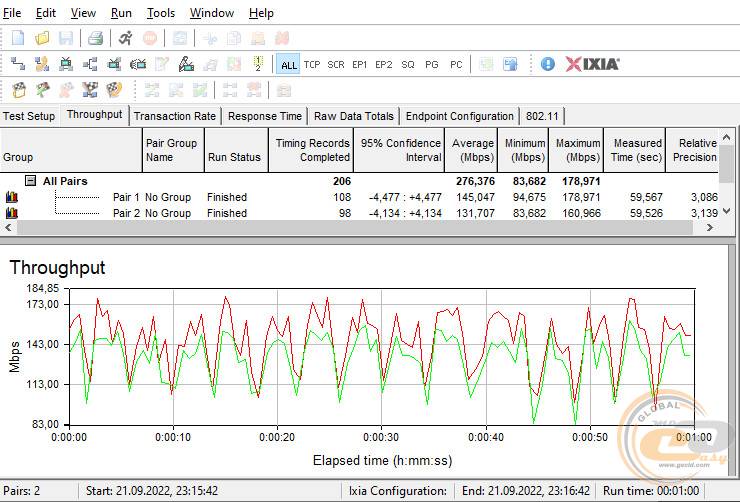Click the red Stop test icon

(150, 38)
